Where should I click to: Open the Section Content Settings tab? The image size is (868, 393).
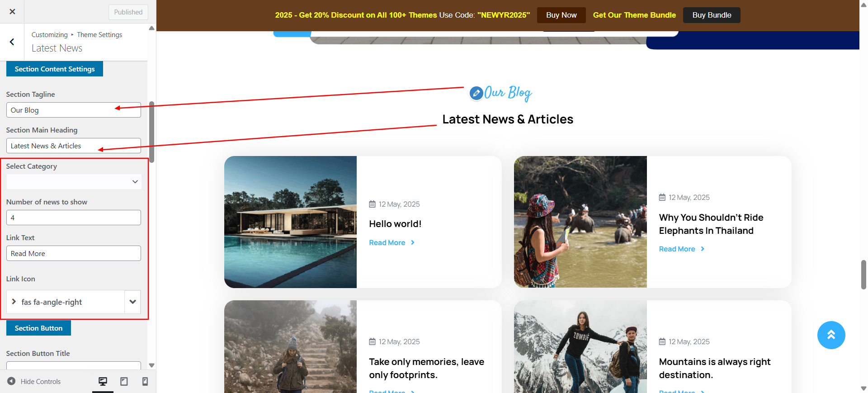point(55,69)
